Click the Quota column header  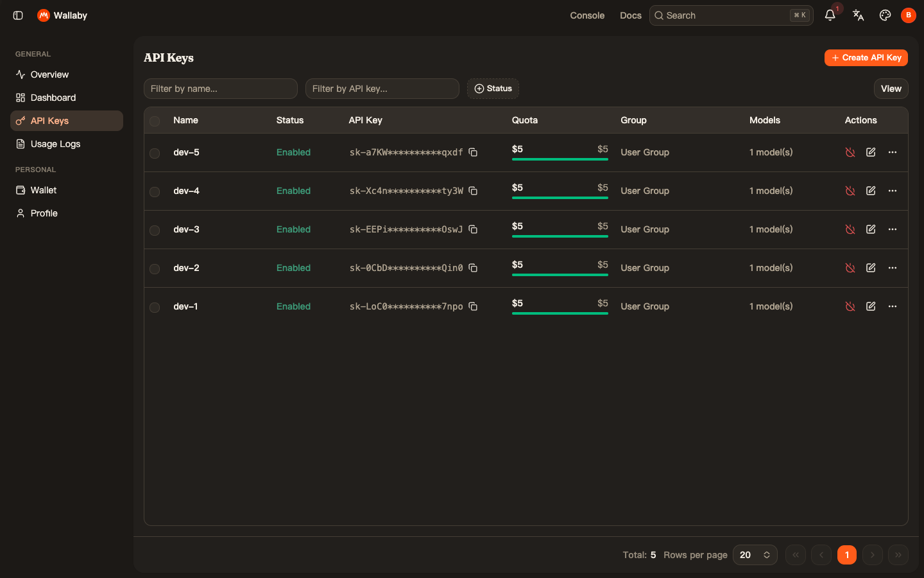click(x=525, y=120)
